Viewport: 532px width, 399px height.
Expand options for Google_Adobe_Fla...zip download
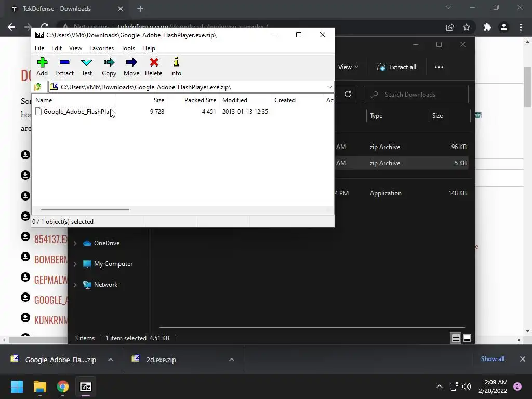coord(111,360)
